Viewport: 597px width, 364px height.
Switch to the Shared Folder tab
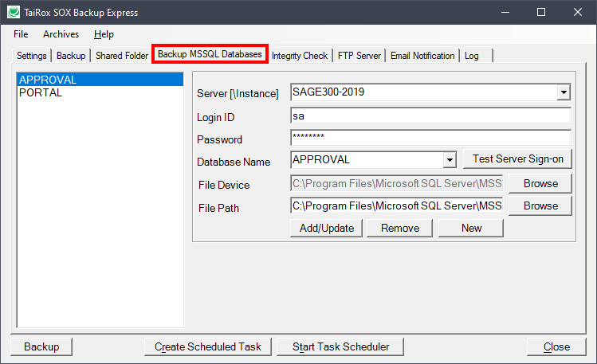click(121, 56)
